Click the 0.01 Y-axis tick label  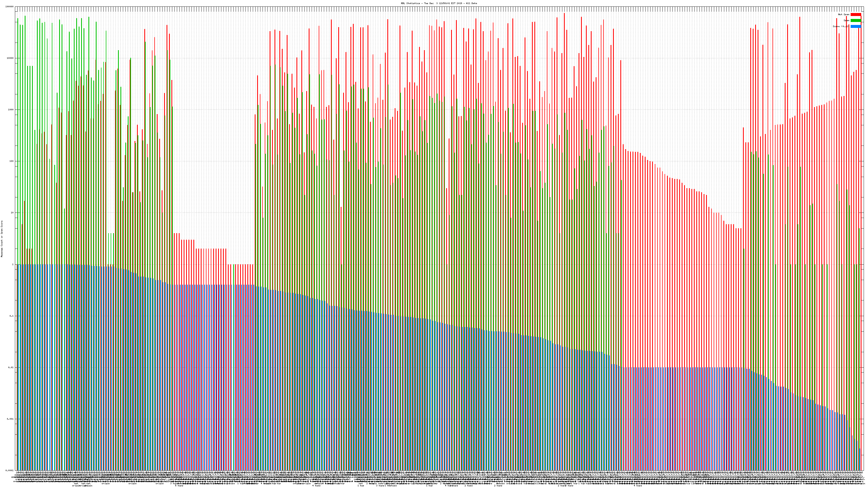[11, 367]
